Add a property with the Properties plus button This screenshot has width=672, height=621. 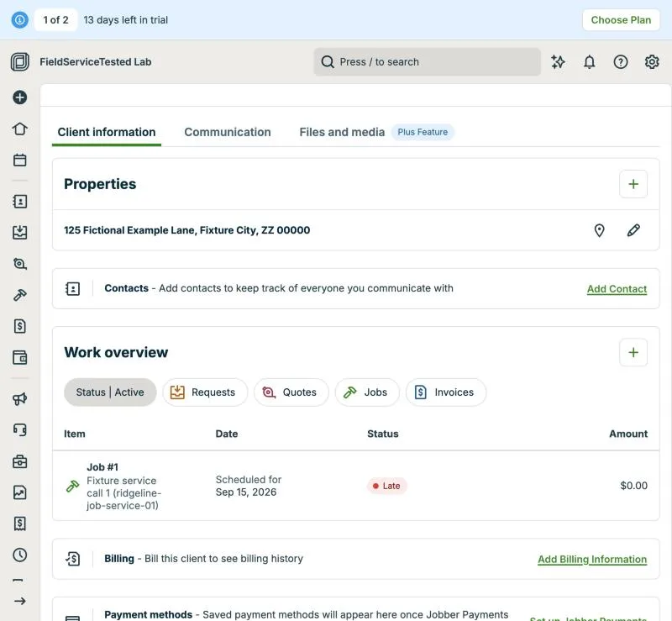point(633,184)
